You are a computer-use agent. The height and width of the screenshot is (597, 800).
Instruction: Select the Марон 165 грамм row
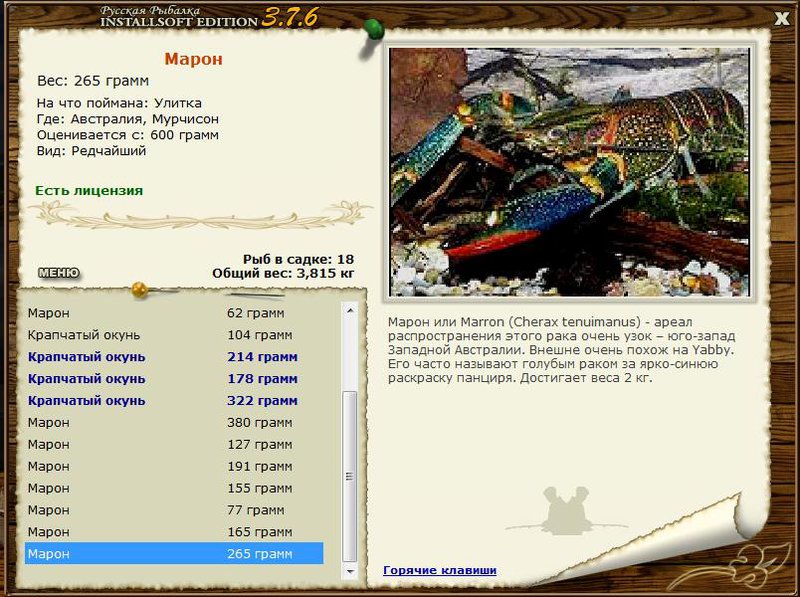coord(174,532)
